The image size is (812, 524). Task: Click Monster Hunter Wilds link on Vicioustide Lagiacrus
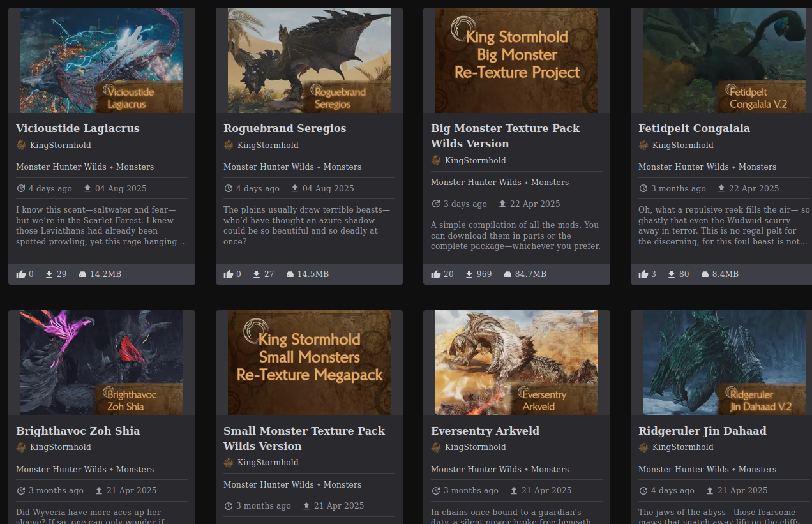[61, 167]
